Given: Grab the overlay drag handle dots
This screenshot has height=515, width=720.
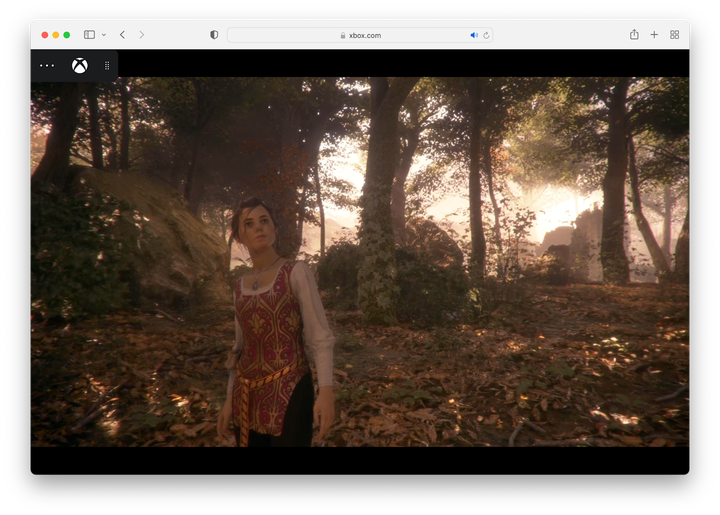Looking at the screenshot, I should pyautogui.click(x=107, y=66).
